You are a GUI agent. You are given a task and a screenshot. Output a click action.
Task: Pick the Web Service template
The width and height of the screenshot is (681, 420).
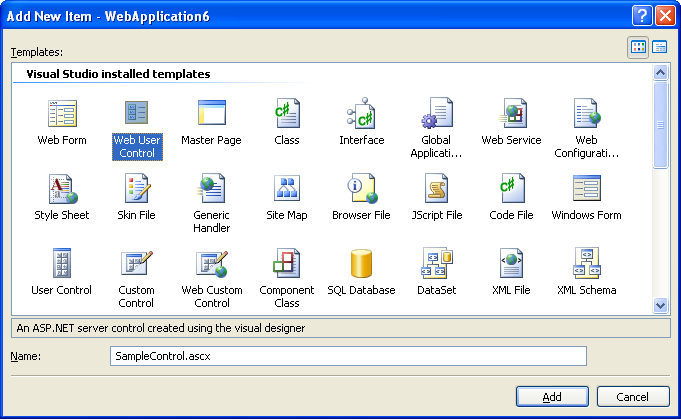pyautogui.click(x=511, y=114)
